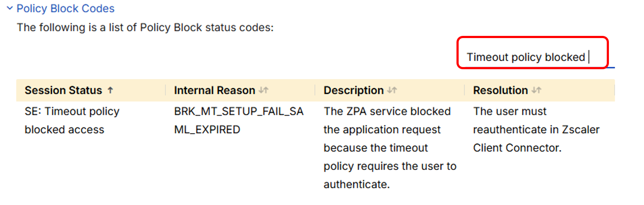Viewport: 644px width, 205px height.
Task: Click the 'SE: Timeout policy blocked access' cell
Action: (72, 120)
